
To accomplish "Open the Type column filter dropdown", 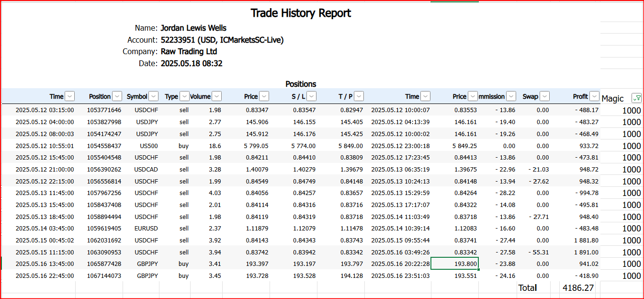I will pos(184,96).
